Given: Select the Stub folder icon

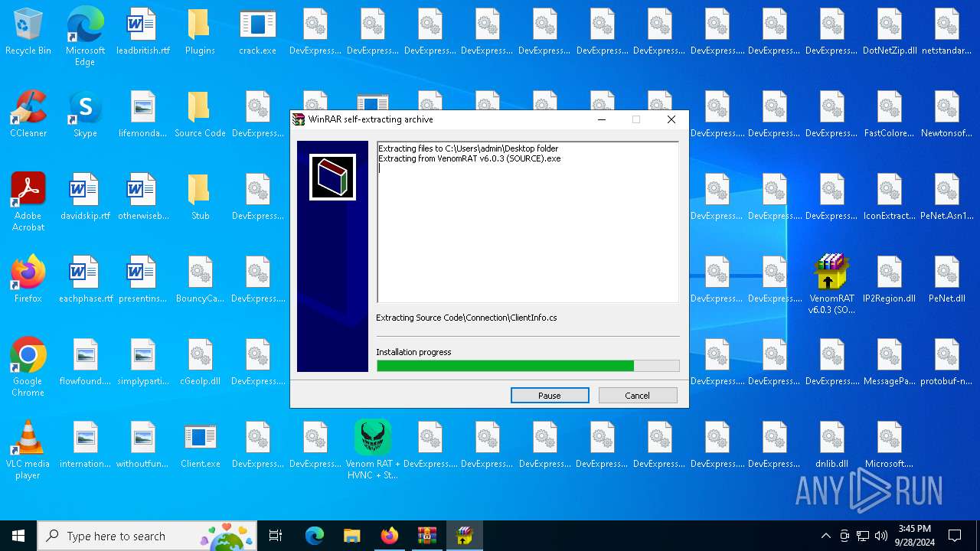Looking at the screenshot, I should tap(200, 197).
